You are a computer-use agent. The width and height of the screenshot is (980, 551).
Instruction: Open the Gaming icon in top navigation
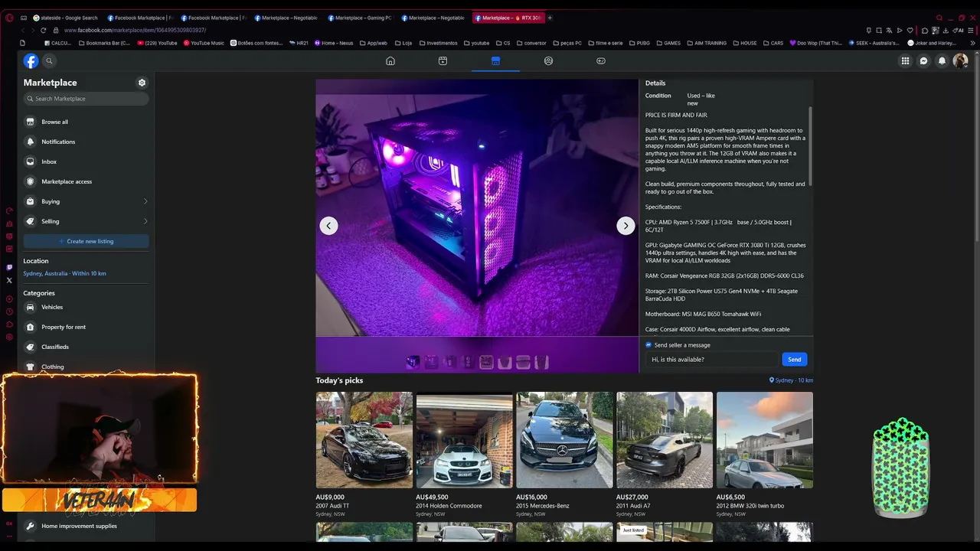pyautogui.click(x=601, y=60)
